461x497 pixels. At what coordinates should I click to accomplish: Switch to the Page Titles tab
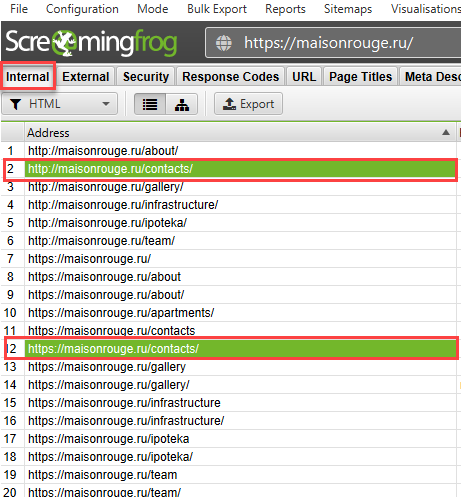[360, 77]
